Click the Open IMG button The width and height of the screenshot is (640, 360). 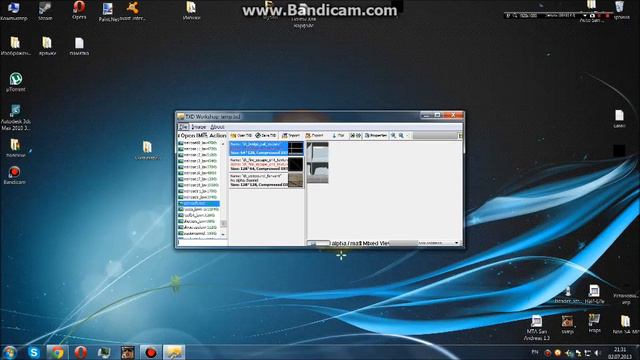click(x=193, y=136)
